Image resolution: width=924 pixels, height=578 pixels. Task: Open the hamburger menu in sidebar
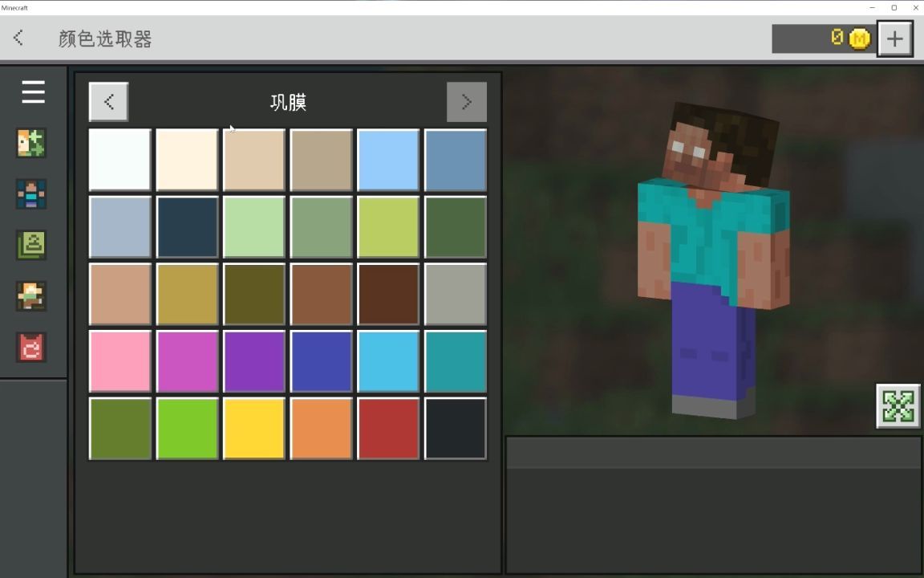point(33,92)
